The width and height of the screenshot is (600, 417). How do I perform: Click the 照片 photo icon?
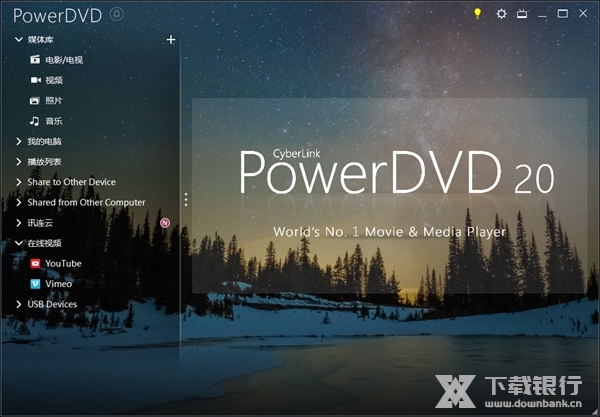tap(35, 101)
